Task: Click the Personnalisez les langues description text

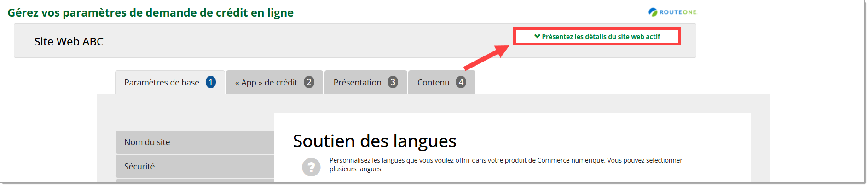Action: coord(505,164)
